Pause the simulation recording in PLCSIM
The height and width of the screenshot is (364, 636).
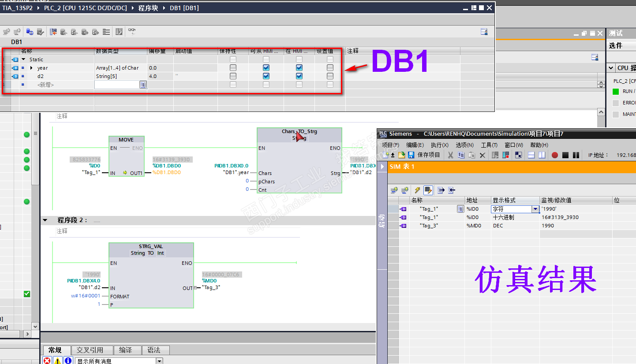tap(576, 155)
